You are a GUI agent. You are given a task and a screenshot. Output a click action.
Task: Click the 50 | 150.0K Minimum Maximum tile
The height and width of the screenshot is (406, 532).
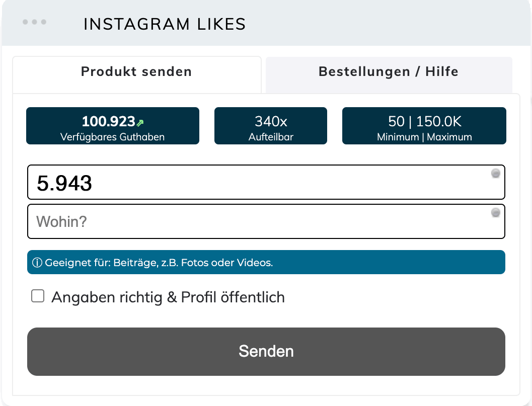(x=424, y=126)
